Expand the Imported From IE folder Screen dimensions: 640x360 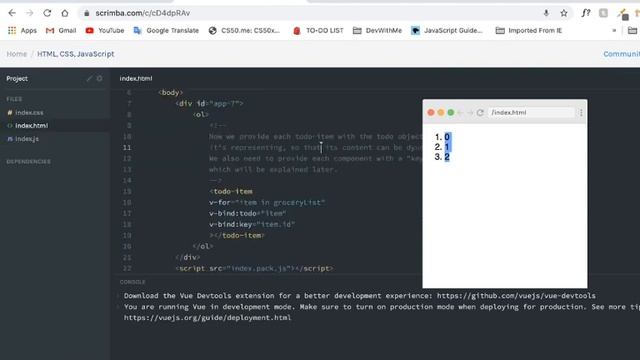pos(529,31)
